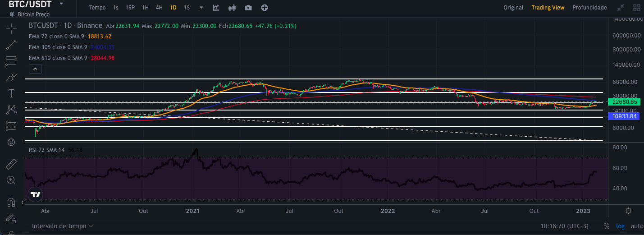Open the Intervalo de Tempo dropdown
644x235 pixels.
[63, 226]
